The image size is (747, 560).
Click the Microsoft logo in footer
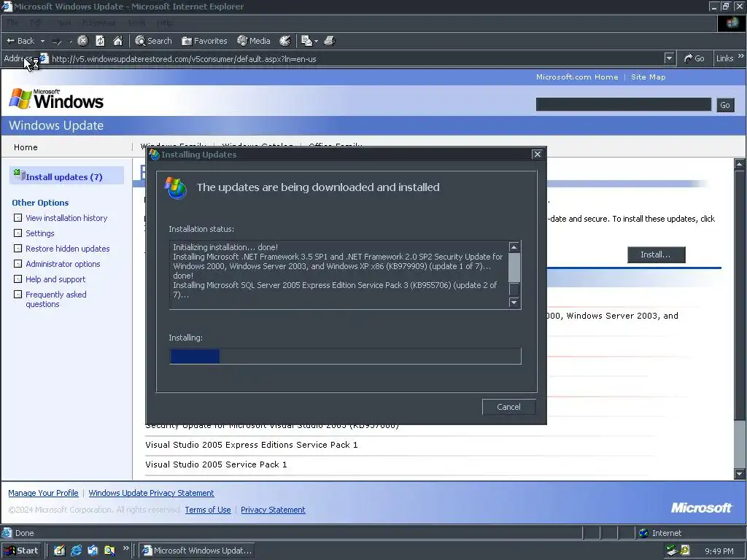coord(701,508)
